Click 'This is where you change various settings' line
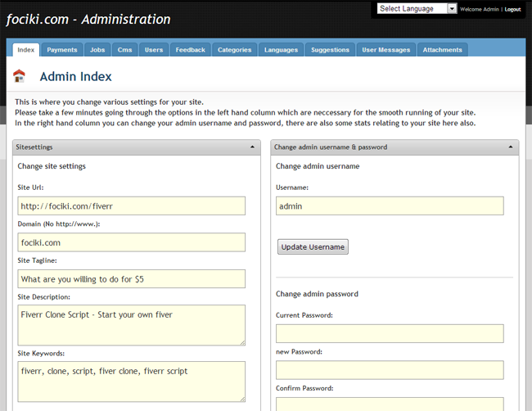This screenshot has width=532, height=411. 109,102
